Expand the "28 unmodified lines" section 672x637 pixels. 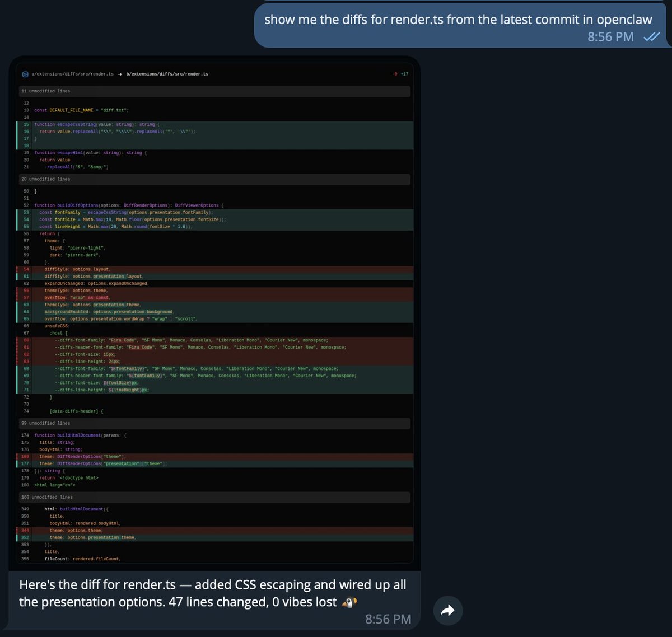click(x=46, y=179)
